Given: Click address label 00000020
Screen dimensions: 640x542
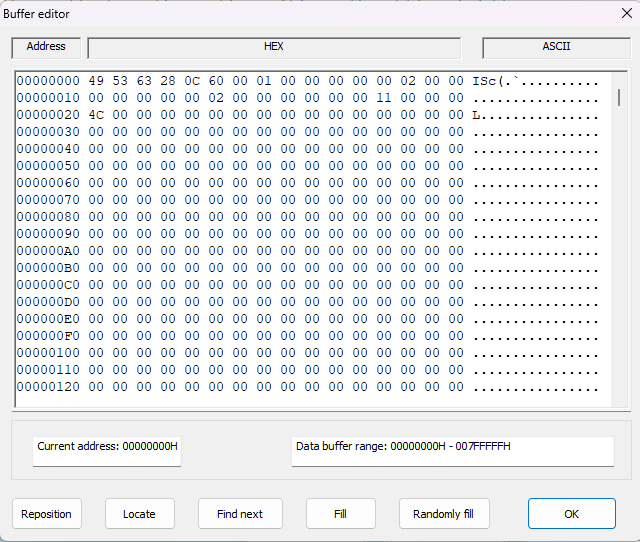Looking at the screenshot, I should point(48,115).
